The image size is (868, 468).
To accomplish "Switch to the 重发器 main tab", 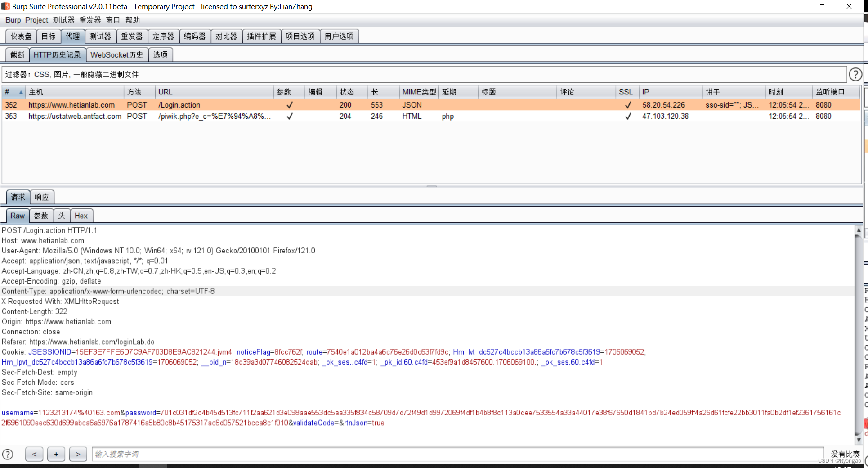I will 132,36.
